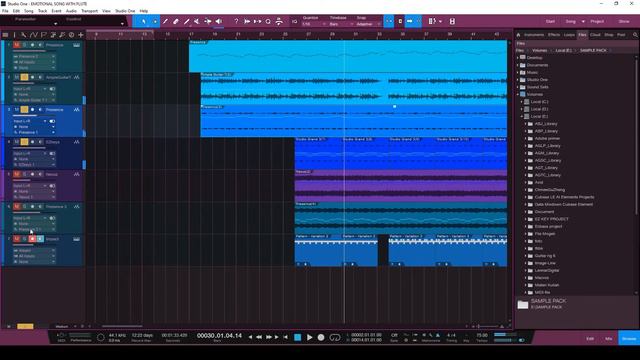Select the Mute tool
The width and height of the screenshot is (640, 360).
click(x=197, y=21)
